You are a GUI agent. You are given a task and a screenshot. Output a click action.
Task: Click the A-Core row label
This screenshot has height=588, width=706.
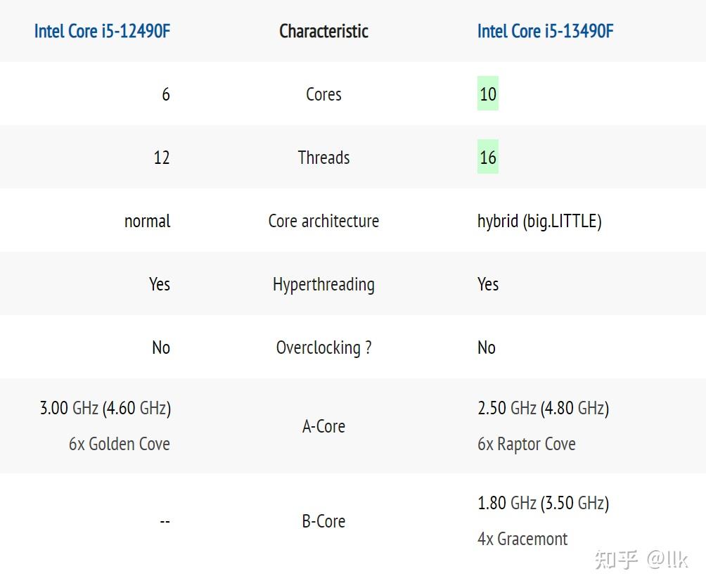tap(323, 426)
